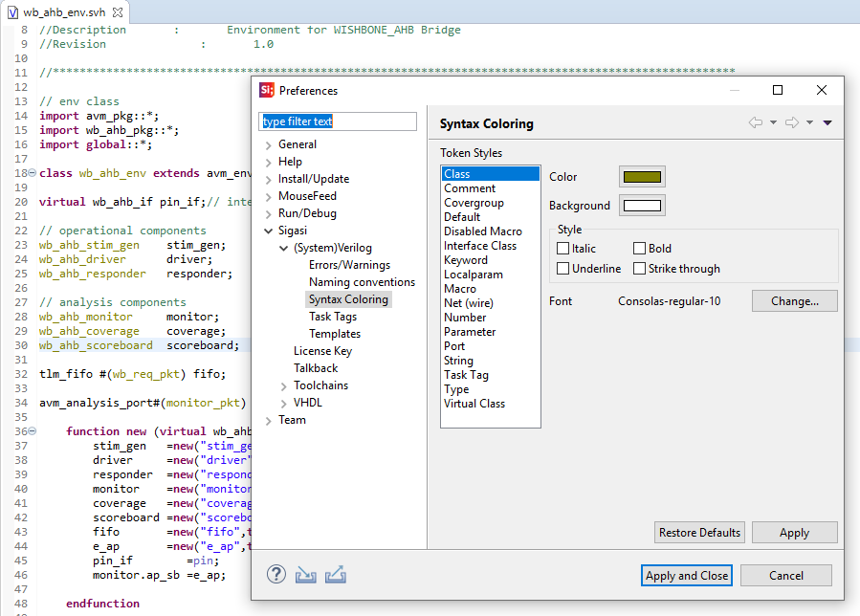Open forward history dropdown arrow

coord(809,122)
